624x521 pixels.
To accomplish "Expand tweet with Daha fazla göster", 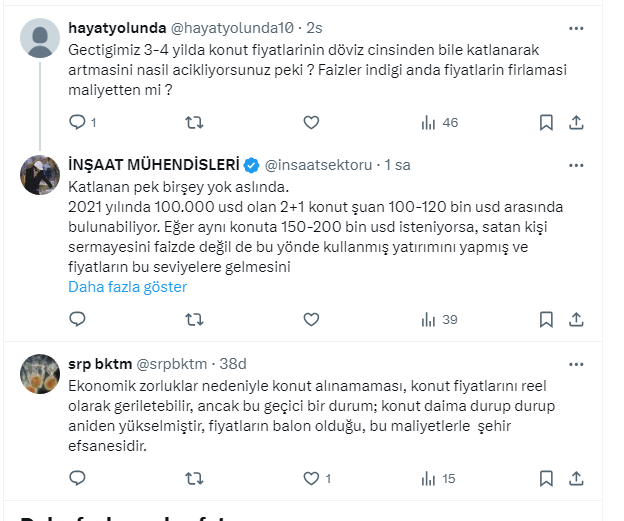I will click(127, 287).
